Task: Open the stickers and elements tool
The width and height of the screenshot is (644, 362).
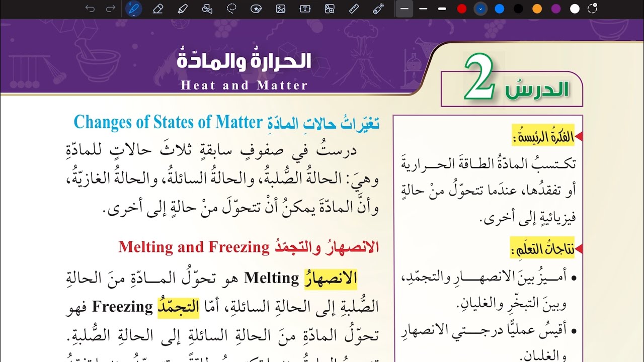Action: click(256, 9)
